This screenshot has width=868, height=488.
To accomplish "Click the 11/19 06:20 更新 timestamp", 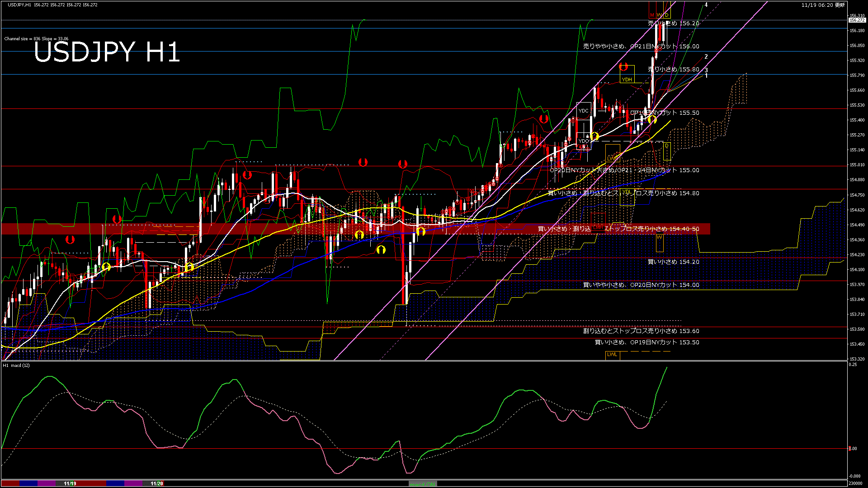I will 823,5.
